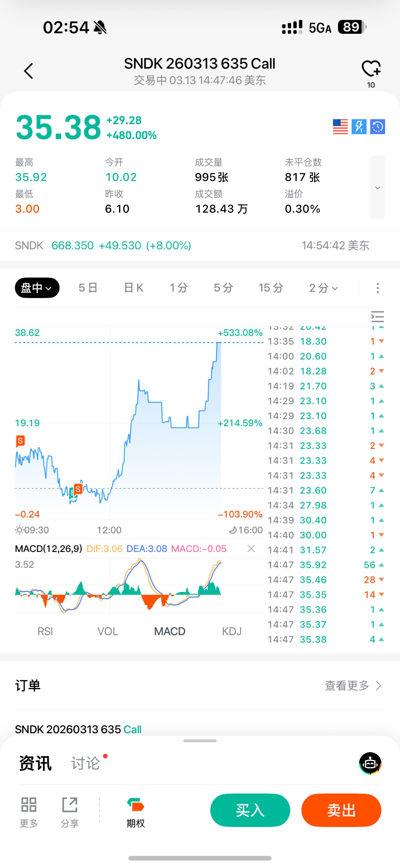This screenshot has width=400, height=868.
Task: Open the blue history clock icon
Action: tap(377, 127)
